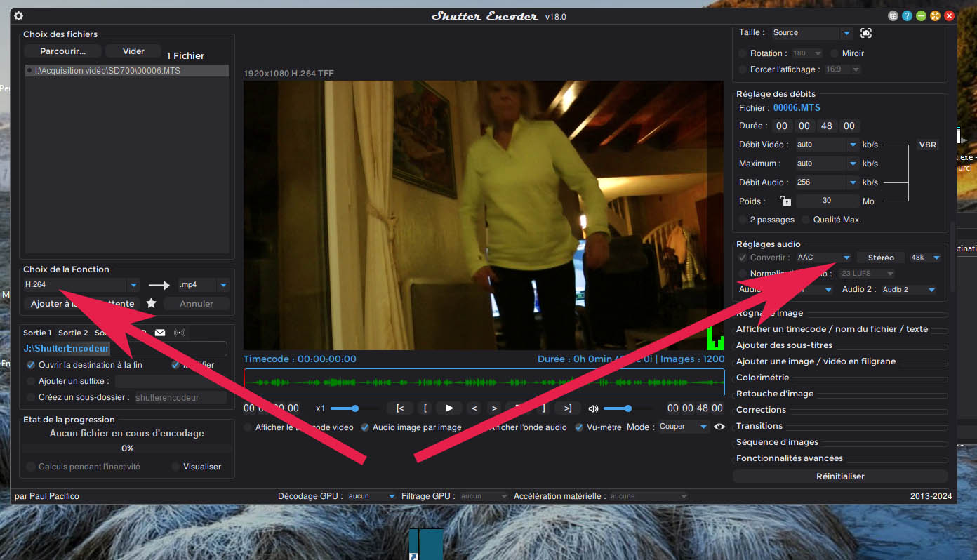Screen dimensions: 977x560
Task: Enable 'Forcer l'affichage' option
Action: [x=743, y=69]
